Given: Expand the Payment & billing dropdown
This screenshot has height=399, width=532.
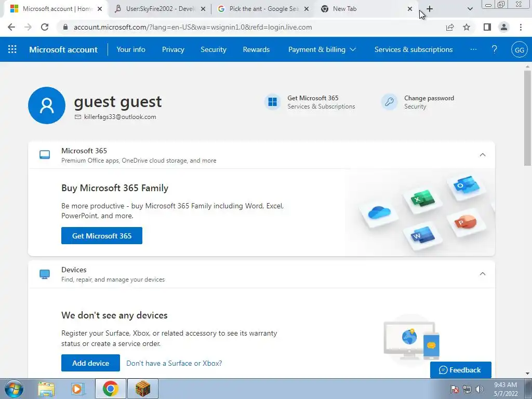Looking at the screenshot, I should click(x=322, y=49).
